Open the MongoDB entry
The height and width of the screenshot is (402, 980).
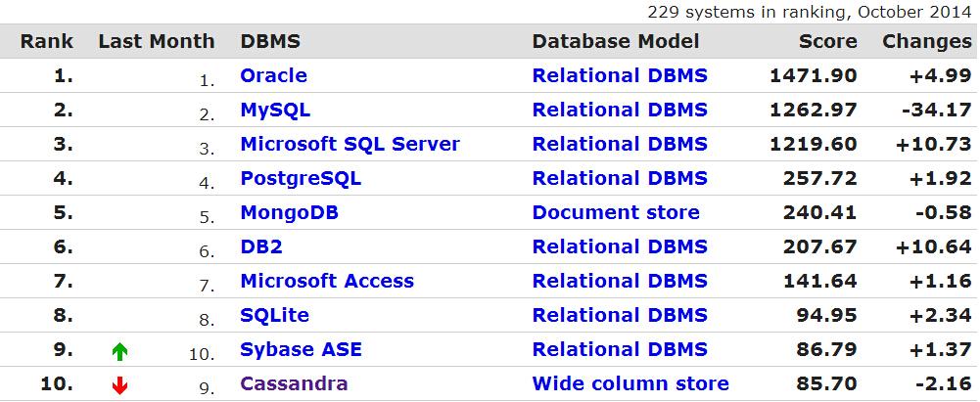289,212
